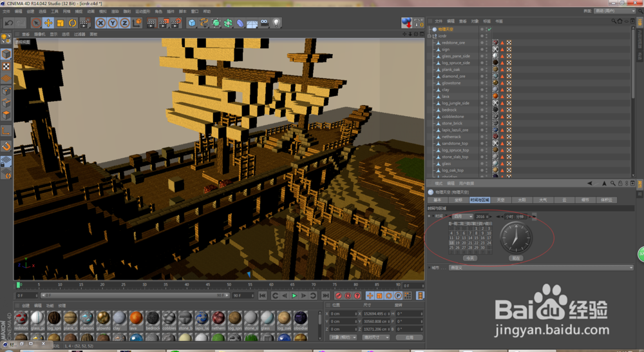The height and width of the screenshot is (352, 644).
Task: Click the magnifier search icon in attributes panel
Action: pyautogui.click(x=613, y=183)
